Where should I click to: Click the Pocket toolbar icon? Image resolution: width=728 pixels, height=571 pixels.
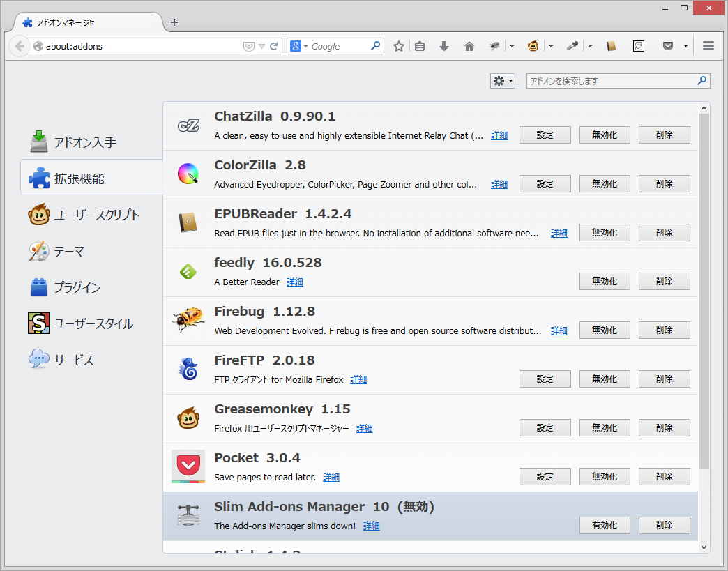point(667,46)
